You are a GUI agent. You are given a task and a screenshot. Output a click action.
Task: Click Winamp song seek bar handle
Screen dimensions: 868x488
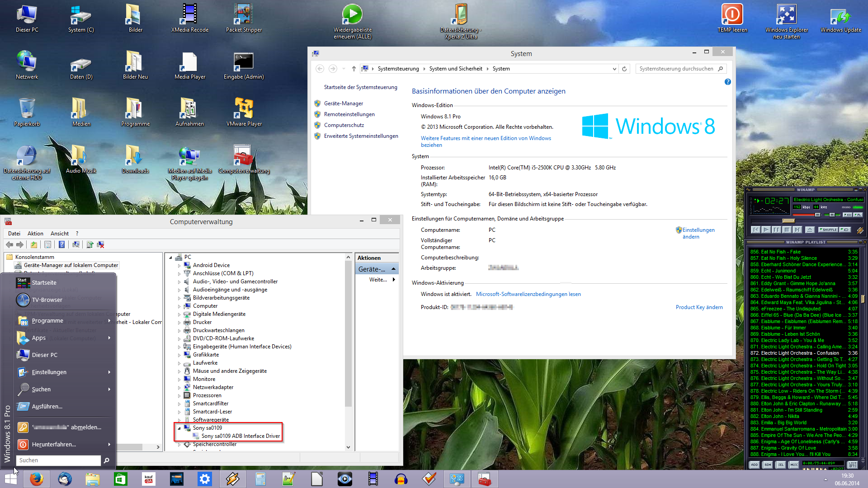click(x=788, y=221)
